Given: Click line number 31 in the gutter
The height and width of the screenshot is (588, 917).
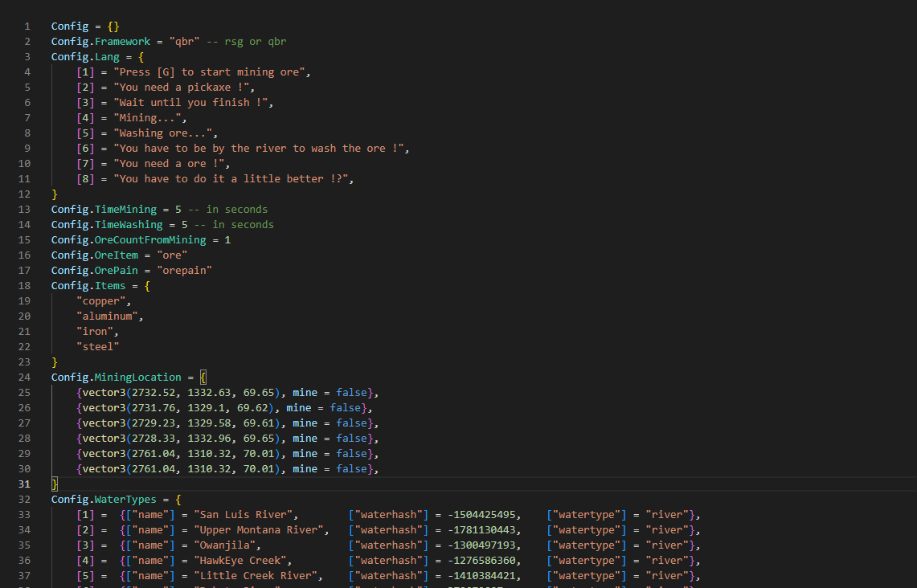Looking at the screenshot, I should [x=24, y=484].
